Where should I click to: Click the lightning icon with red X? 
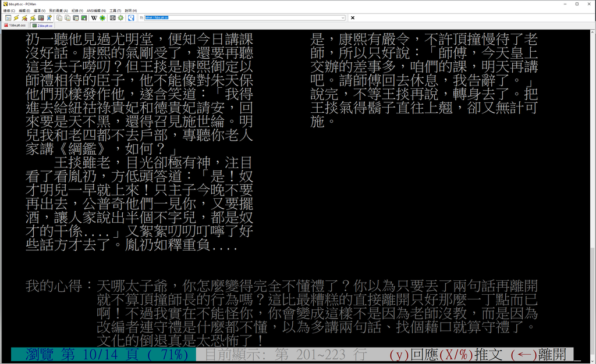point(24,18)
